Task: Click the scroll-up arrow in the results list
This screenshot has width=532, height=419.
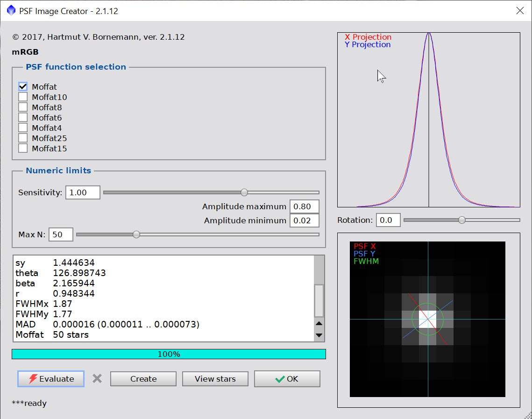Action: coord(319,323)
